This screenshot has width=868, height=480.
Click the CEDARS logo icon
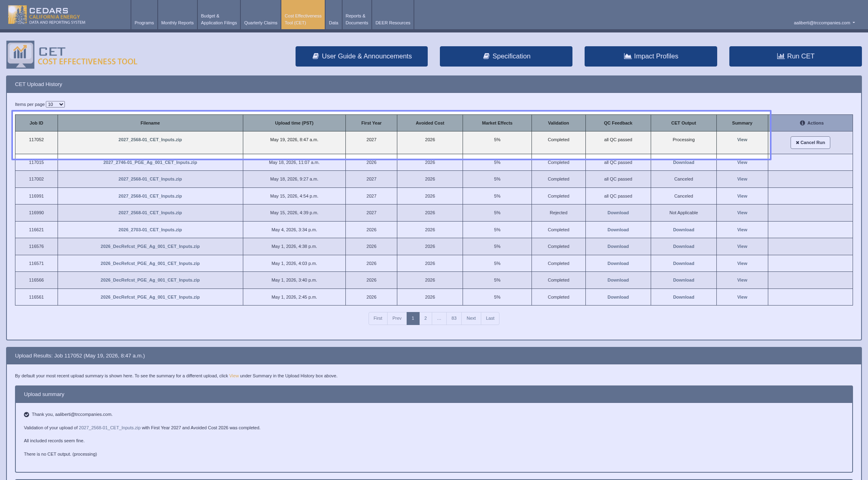coord(17,15)
